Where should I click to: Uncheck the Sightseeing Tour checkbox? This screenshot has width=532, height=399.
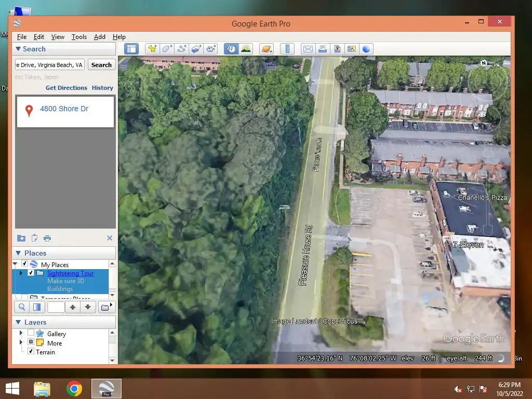coord(31,273)
